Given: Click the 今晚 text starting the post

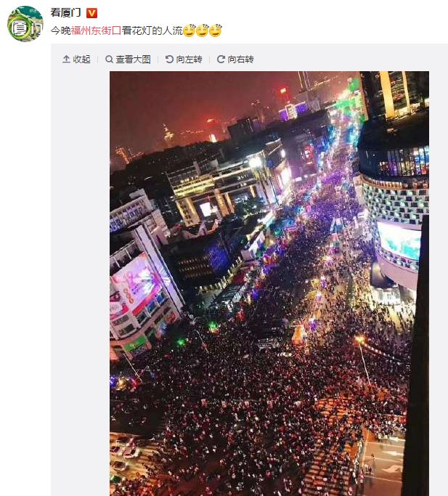Looking at the screenshot, I should [x=61, y=31].
